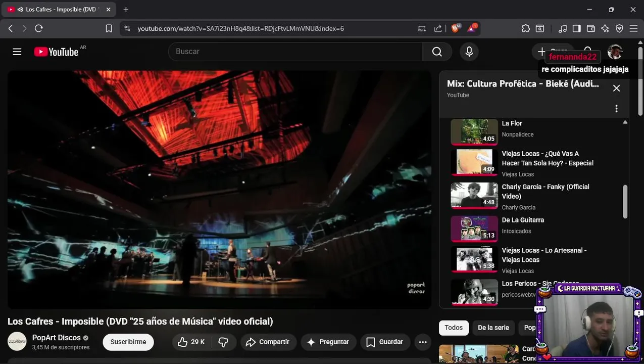Viewport: 644px width, 364px height.
Task: Open browser extensions puzzle icon
Action: tap(526, 28)
